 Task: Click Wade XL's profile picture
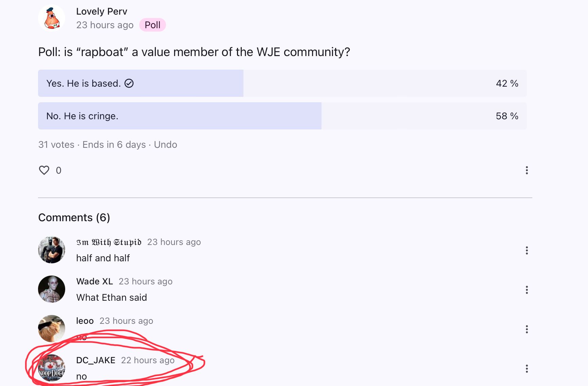coord(52,289)
